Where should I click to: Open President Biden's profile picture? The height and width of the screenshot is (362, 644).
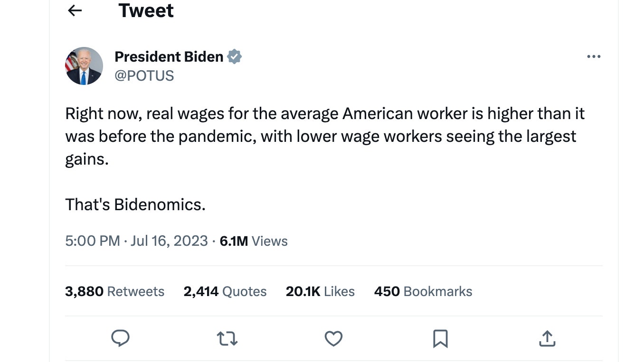point(84,66)
